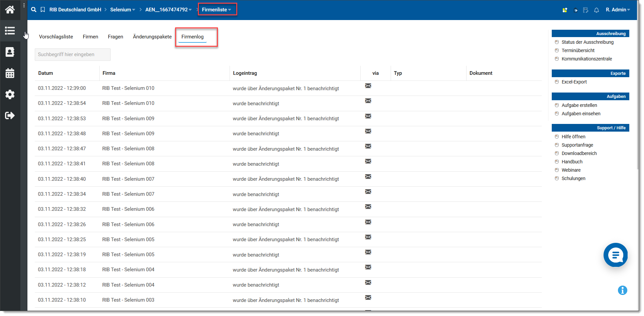Open Status der Ausschreibung link
The width and height of the screenshot is (644, 316).
(588, 42)
